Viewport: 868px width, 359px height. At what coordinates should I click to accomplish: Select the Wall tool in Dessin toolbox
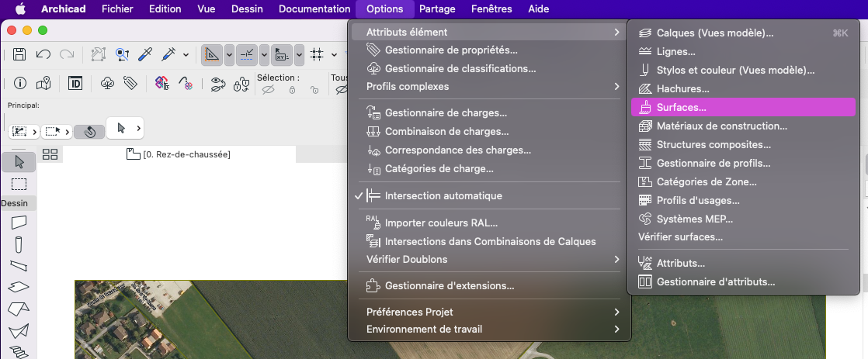19,223
